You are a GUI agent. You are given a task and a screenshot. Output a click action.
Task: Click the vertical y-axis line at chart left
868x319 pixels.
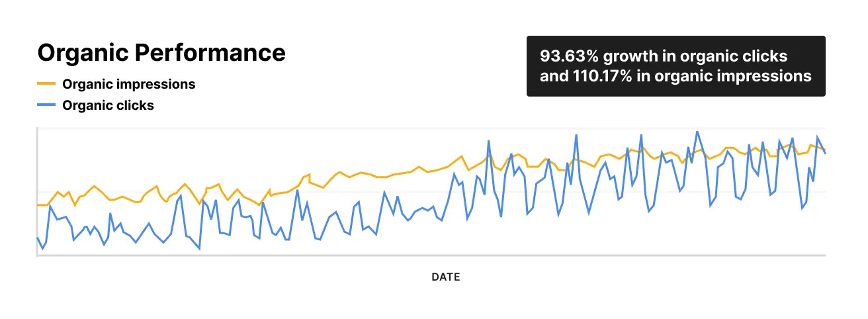[x=37, y=192]
